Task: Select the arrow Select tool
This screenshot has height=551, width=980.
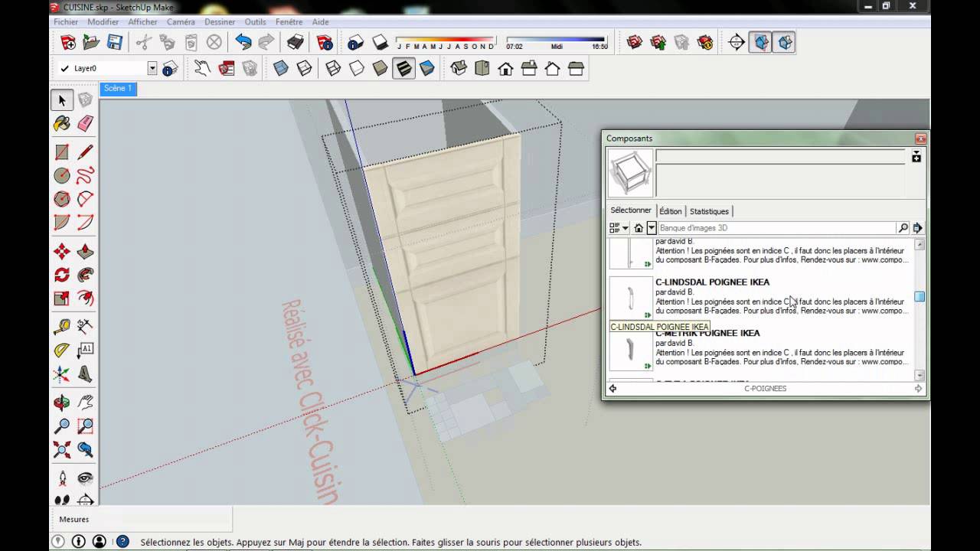Action: click(x=62, y=99)
